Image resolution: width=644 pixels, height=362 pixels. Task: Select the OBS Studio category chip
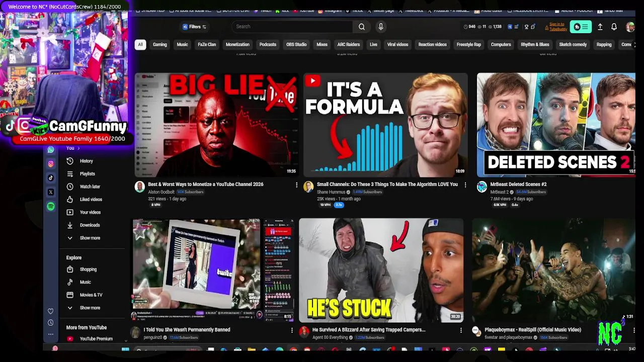coord(296,45)
